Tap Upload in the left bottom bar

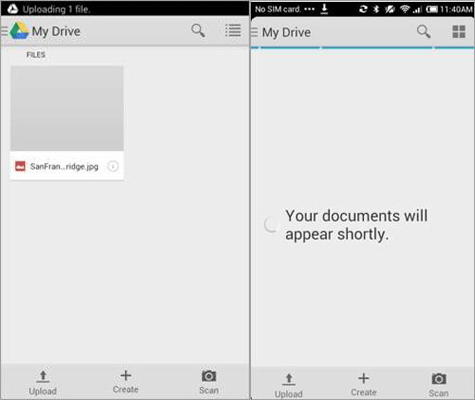point(43,382)
